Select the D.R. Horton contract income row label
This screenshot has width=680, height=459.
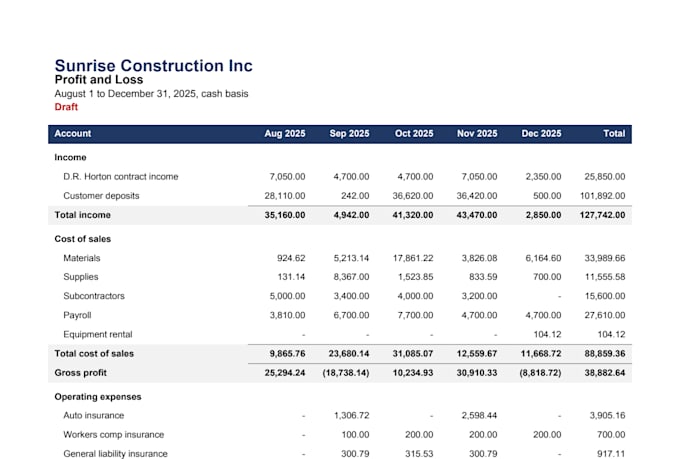point(121,177)
